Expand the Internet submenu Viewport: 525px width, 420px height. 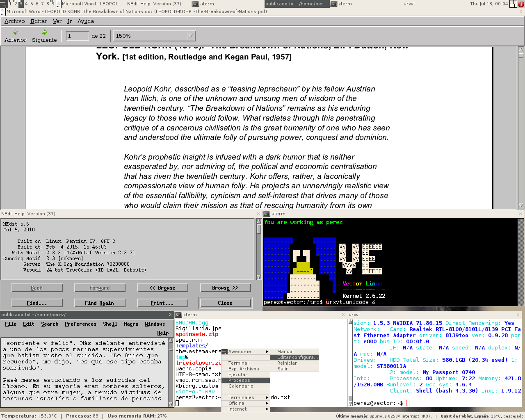pos(246,409)
